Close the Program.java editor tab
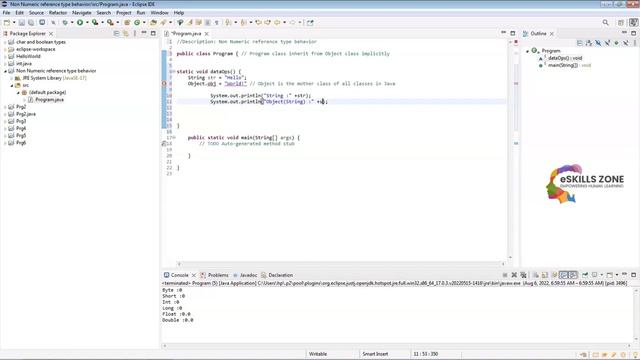Image resolution: width=640 pixels, height=360 pixels. click(x=207, y=33)
